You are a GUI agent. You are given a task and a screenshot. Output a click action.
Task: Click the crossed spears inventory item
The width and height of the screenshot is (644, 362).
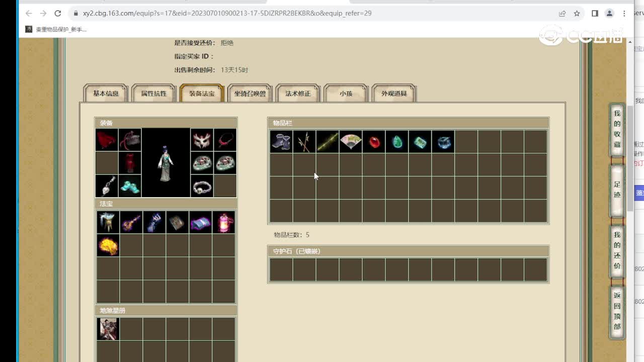tap(304, 142)
